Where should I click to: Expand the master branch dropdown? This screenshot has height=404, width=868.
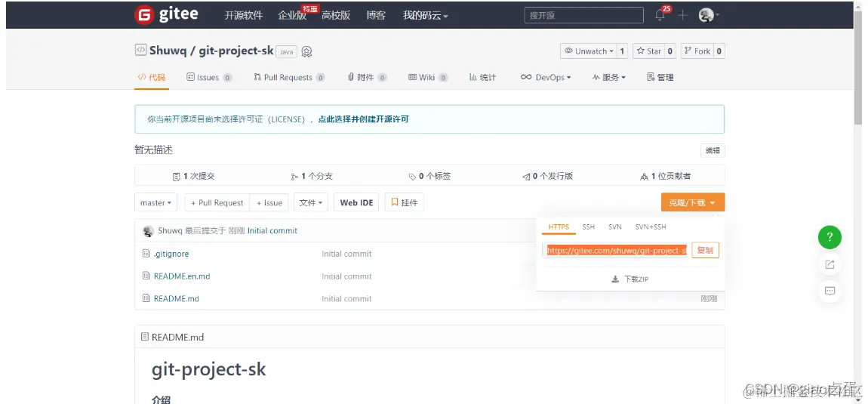[x=155, y=203]
